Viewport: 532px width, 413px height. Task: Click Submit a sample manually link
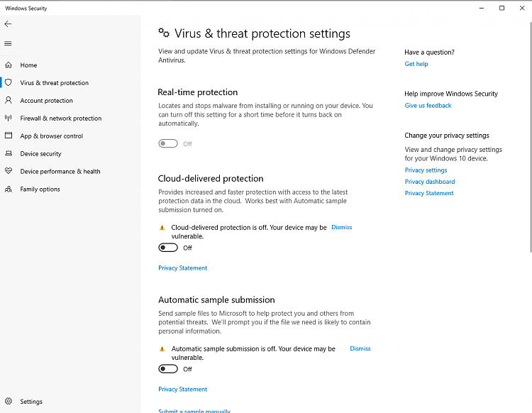coord(194,411)
